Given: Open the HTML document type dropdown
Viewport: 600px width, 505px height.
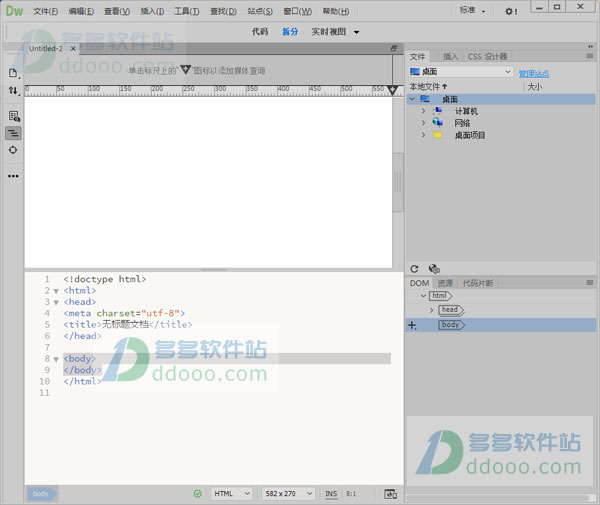Looking at the screenshot, I should click(x=231, y=494).
